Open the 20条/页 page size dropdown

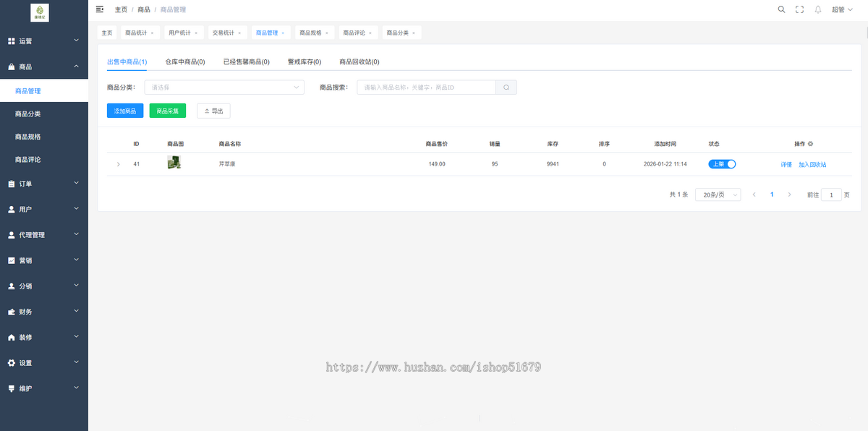pos(718,195)
